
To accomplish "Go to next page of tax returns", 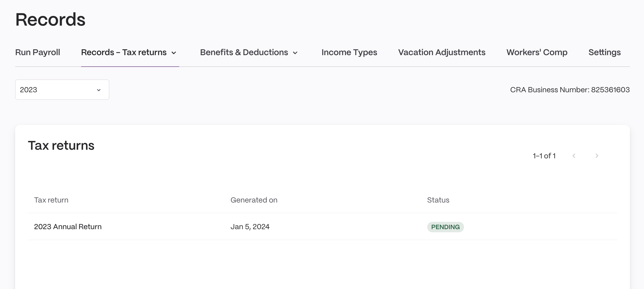I will click(x=597, y=156).
